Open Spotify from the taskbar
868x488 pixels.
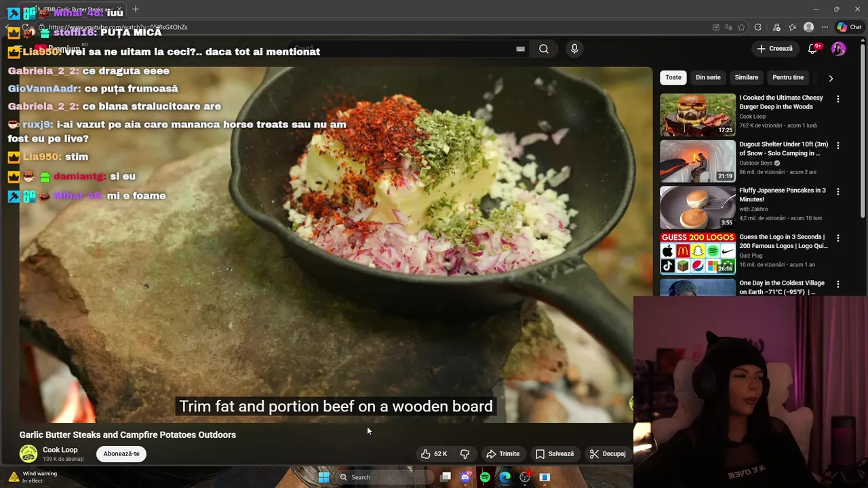[x=485, y=477]
